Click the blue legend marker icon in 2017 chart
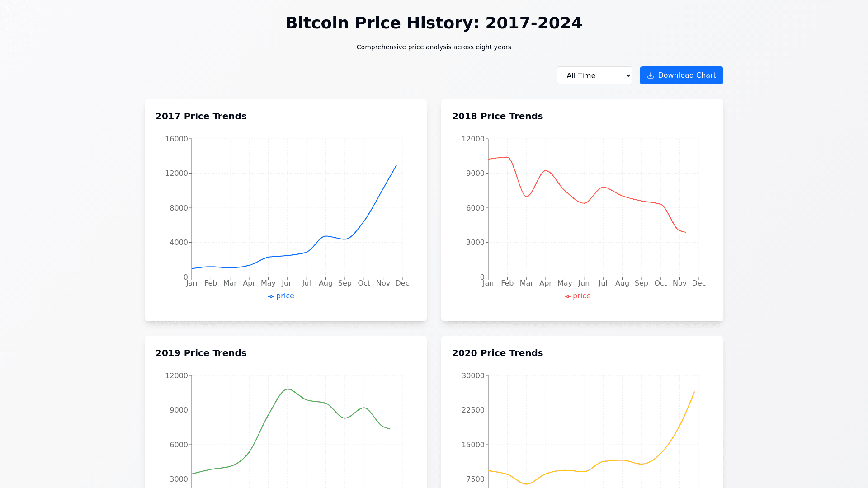Image resolution: width=868 pixels, height=488 pixels. pos(271,296)
